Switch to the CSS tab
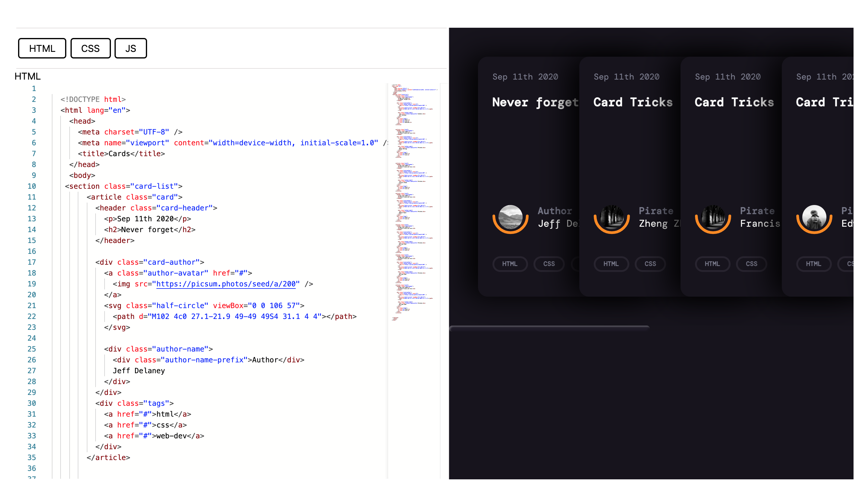 [x=90, y=48]
